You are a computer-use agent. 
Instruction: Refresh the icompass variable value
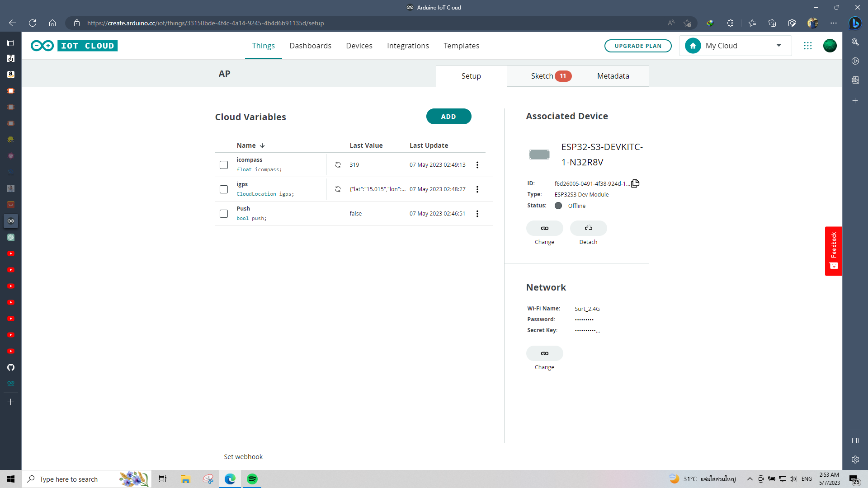338,164
